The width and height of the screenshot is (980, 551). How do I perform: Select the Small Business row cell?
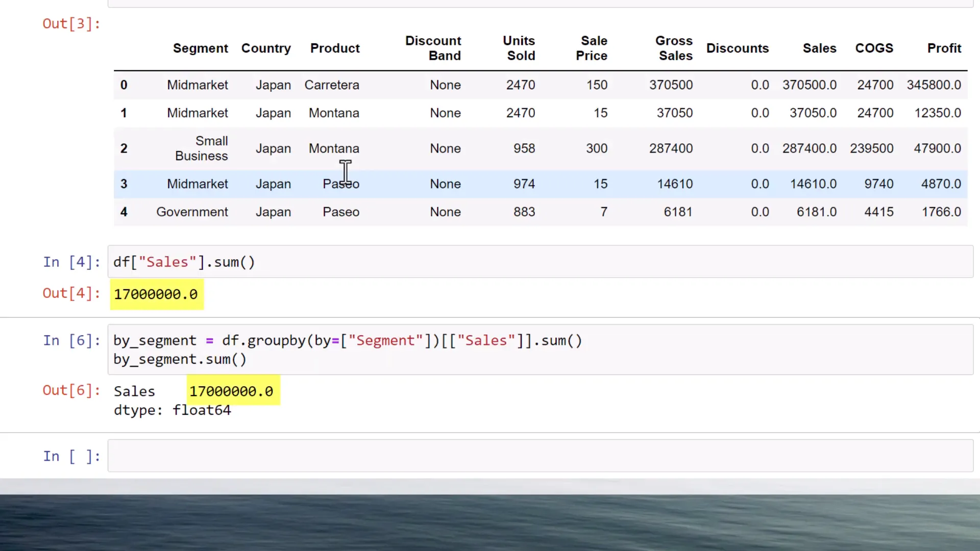(201, 148)
